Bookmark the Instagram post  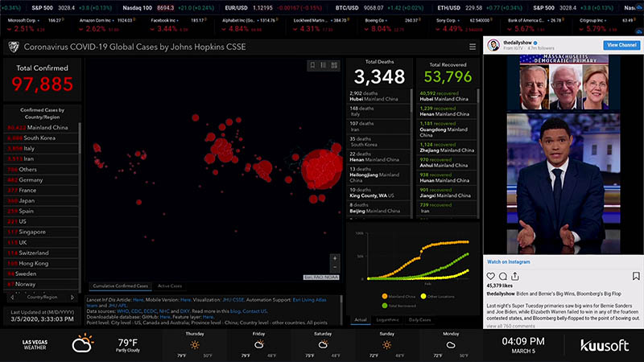coord(636,276)
